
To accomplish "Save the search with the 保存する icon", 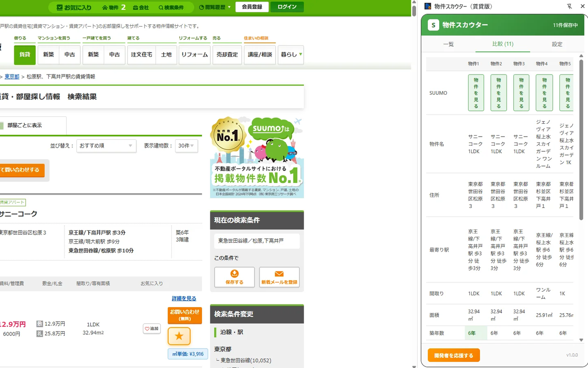I will click(x=234, y=277).
